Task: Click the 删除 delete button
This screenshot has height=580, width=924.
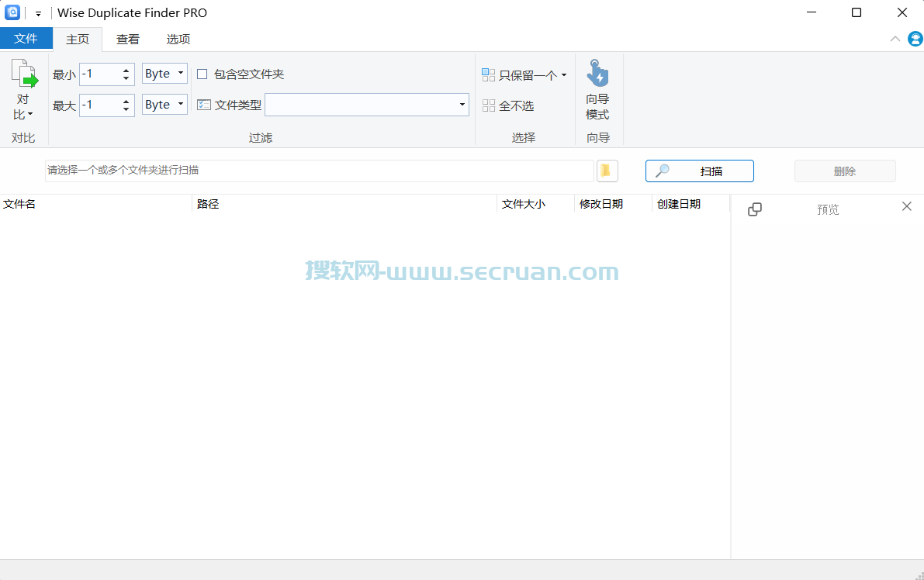Action: click(x=845, y=171)
